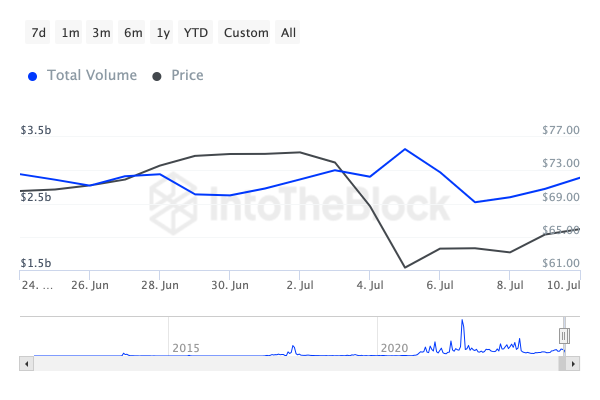The height and width of the screenshot is (400, 600).
Task: Click the navigator right scroll arrow
Action: click(x=574, y=364)
